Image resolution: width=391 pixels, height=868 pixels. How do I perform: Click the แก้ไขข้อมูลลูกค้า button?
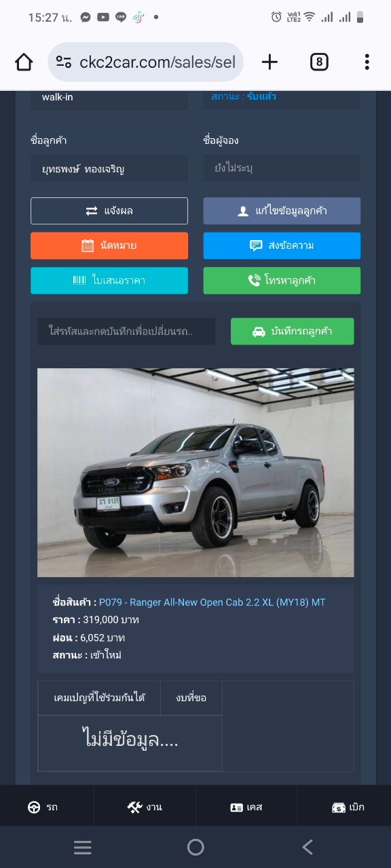[282, 211]
